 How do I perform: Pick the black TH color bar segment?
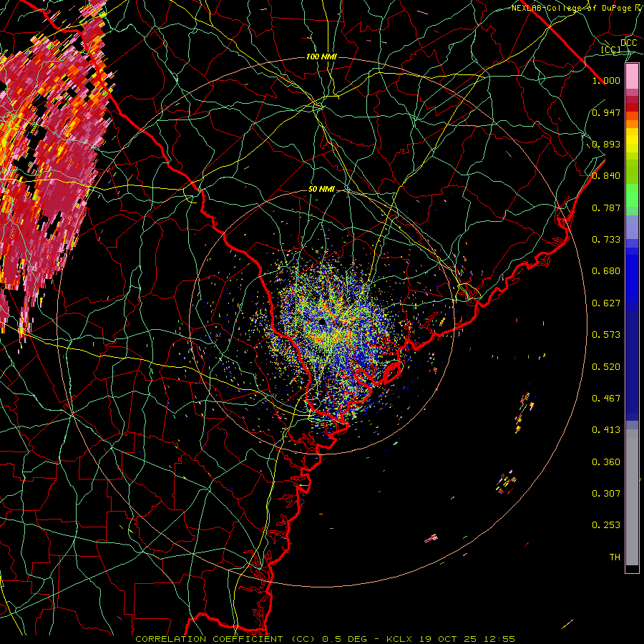(632, 568)
